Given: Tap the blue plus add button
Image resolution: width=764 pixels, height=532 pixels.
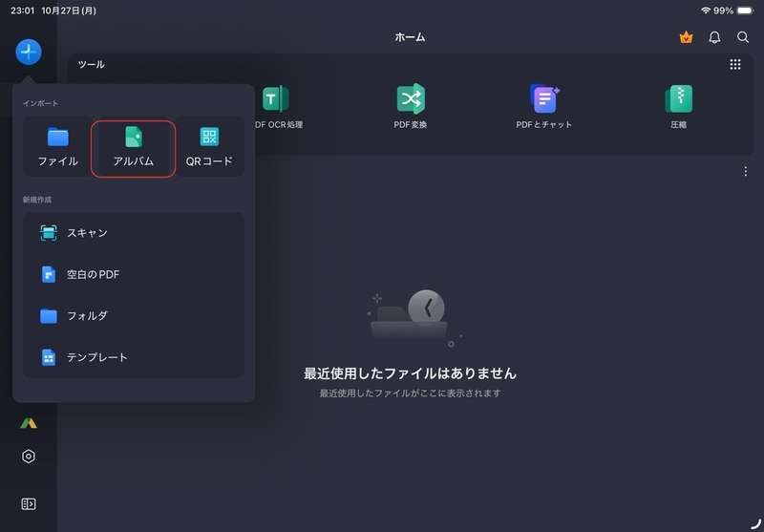Looking at the screenshot, I should click(29, 52).
